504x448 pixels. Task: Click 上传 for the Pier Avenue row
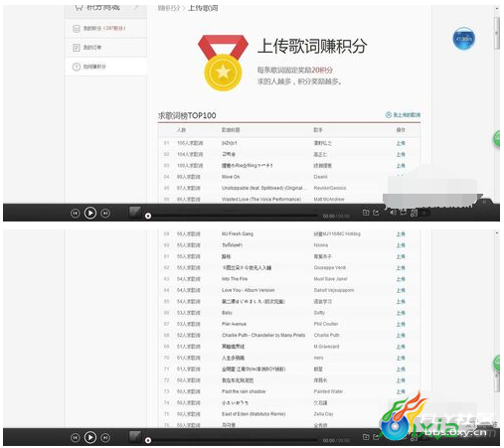click(x=401, y=324)
